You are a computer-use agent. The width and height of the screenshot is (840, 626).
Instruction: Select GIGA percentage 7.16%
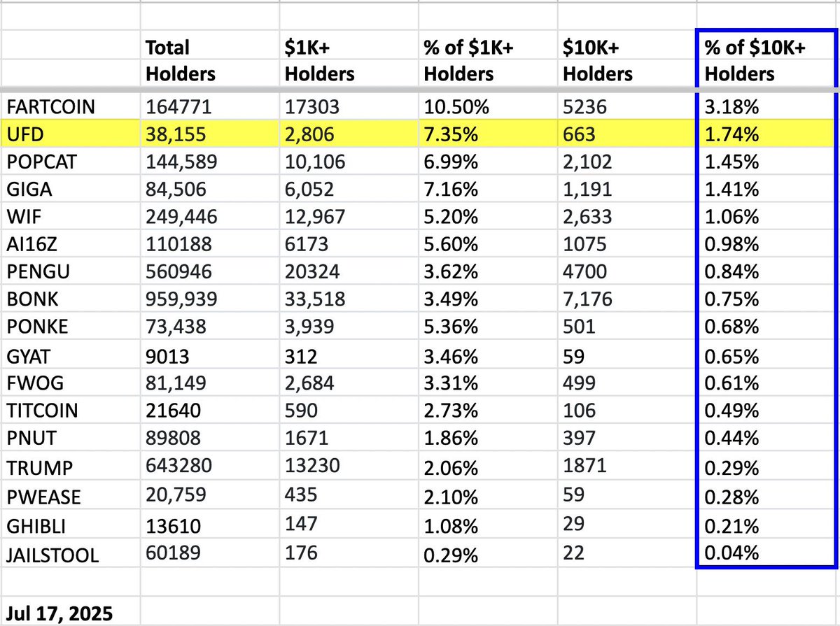click(451, 190)
